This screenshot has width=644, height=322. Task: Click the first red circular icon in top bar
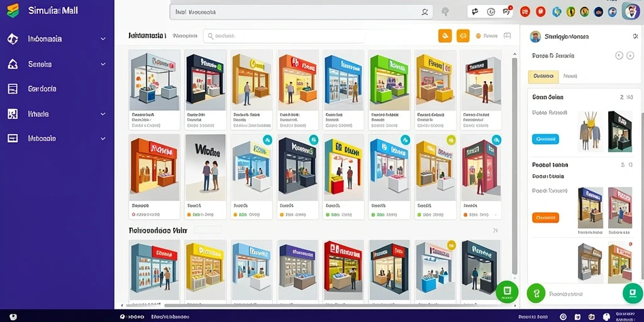click(525, 11)
